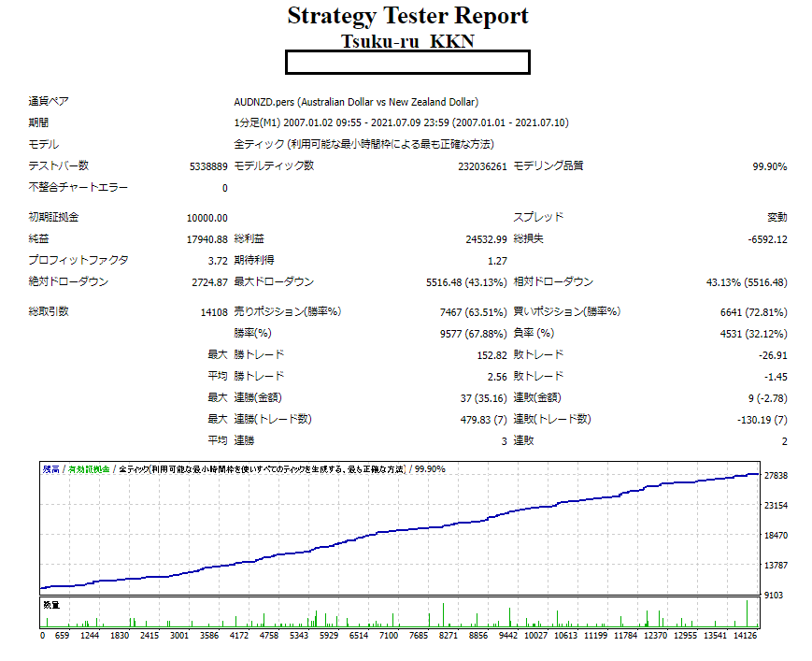Click the 平均 連勝 label

click(x=231, y=440)
